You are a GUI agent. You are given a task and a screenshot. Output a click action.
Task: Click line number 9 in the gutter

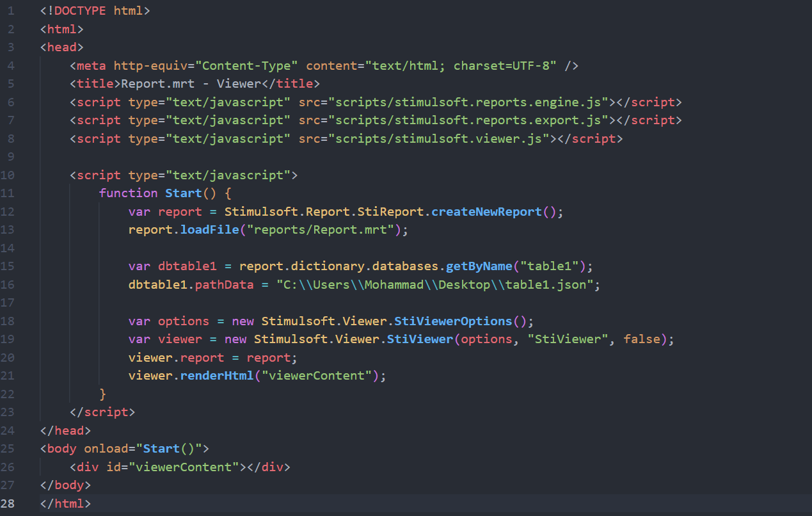tap(12, 157)
